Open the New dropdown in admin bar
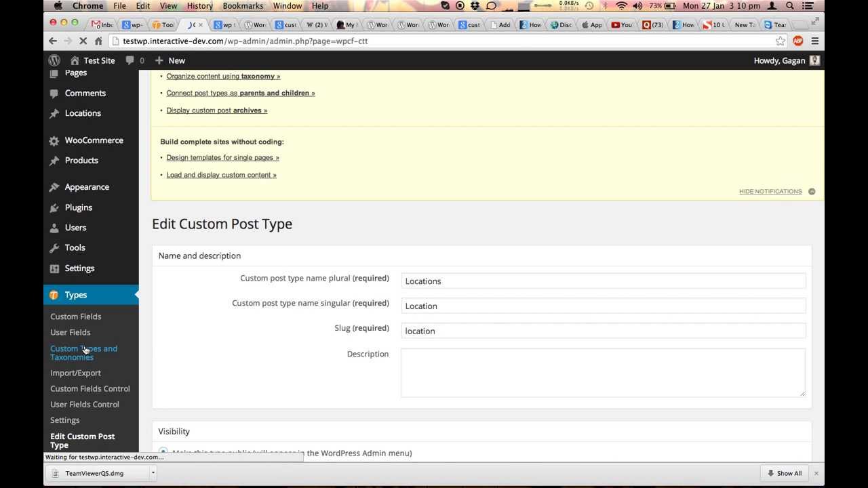The image size is (868, 488). point(170,60)
